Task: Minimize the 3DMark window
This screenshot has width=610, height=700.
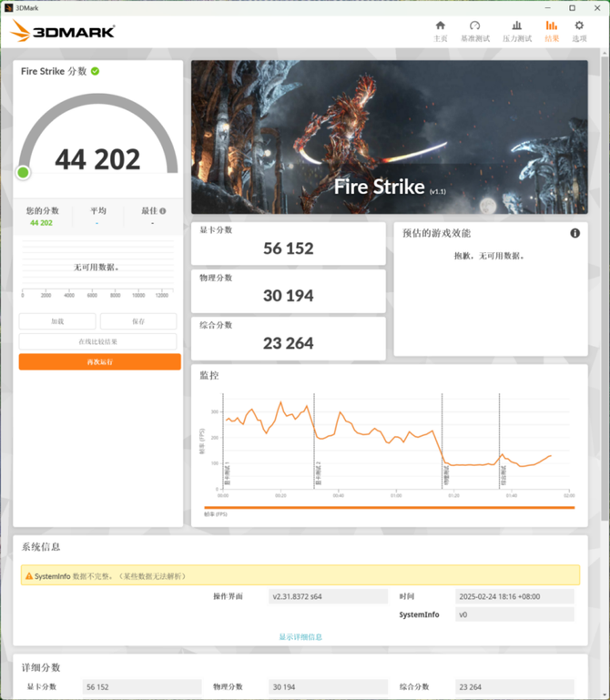Action: (x=548, y=8)
